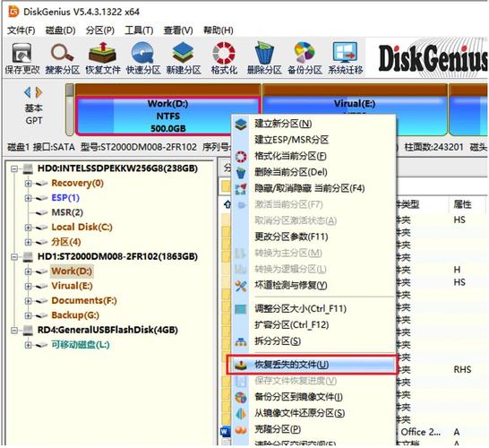Click the 快速分区 toolbar icon
This screenshot has width=489, height=448.
coord(143,59)
